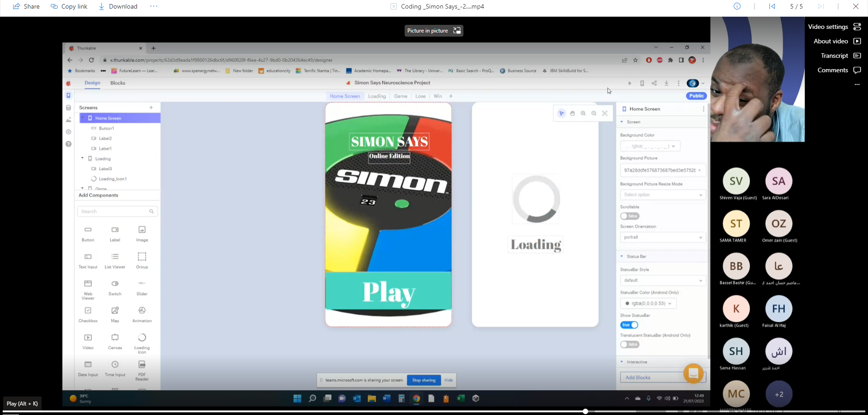
Task: Switch to the Design tab
Action: pyautogui.click(x=92, y=83)
